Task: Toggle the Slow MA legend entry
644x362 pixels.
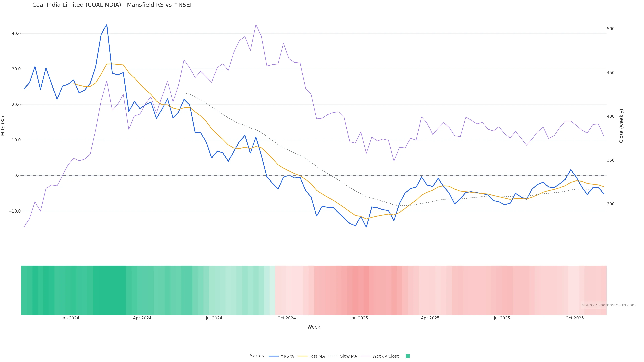Action: click(348, 356)
